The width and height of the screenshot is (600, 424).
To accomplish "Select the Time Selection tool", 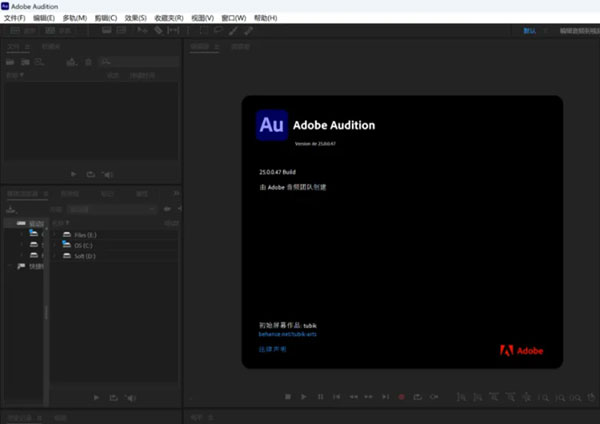I will tap(188, 30).
